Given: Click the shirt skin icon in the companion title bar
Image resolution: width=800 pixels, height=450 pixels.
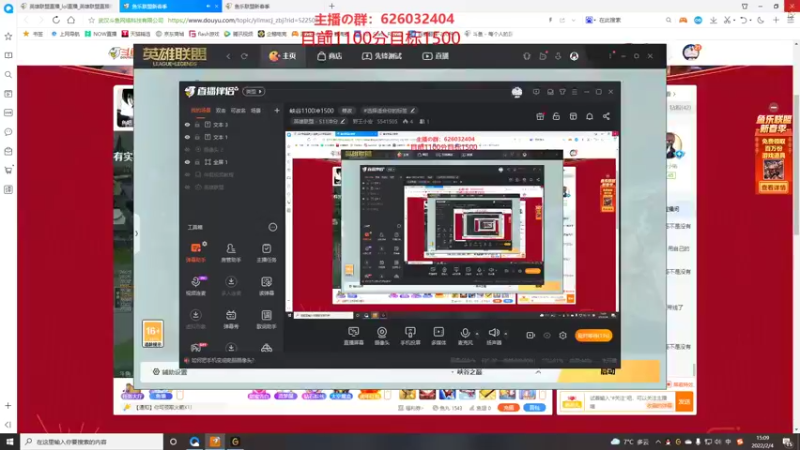Looking at the screenshot, I should click(x=562, y=92).
